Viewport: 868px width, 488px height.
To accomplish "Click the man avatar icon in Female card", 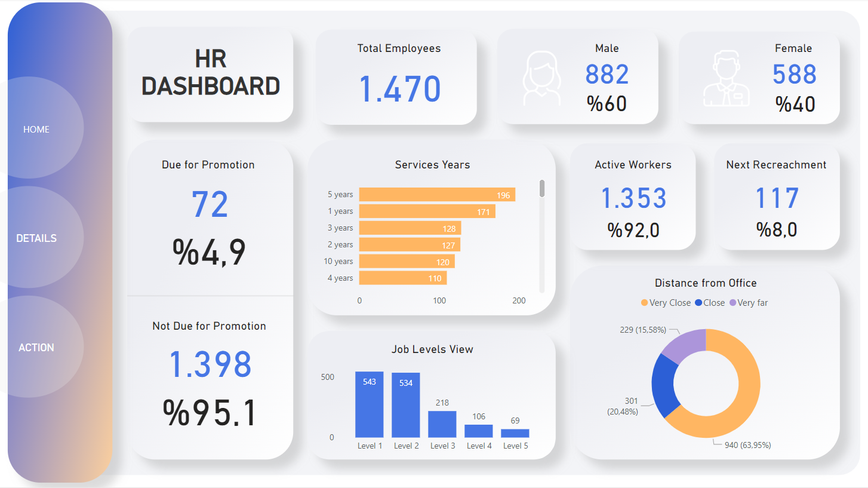I will pos(726,78).
